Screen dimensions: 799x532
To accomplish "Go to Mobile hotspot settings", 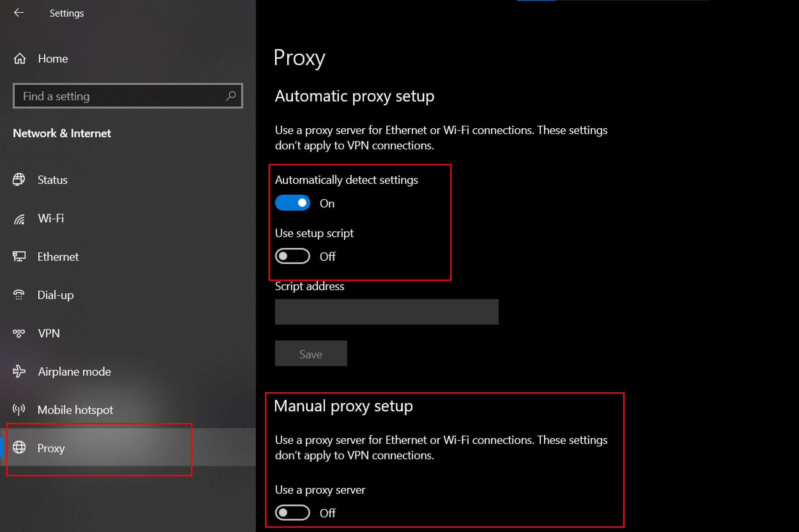I will click(x=75, y=410).
